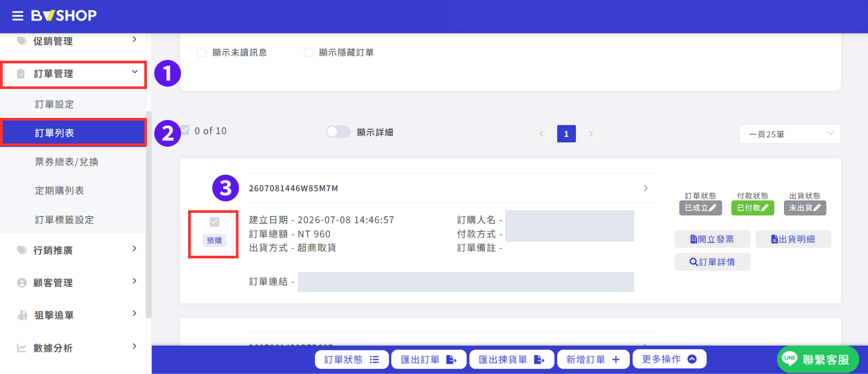Viewport: 868px width, 374px height.
Task: Open 定期購列表 submenu item
Action: tap(59, 191)
